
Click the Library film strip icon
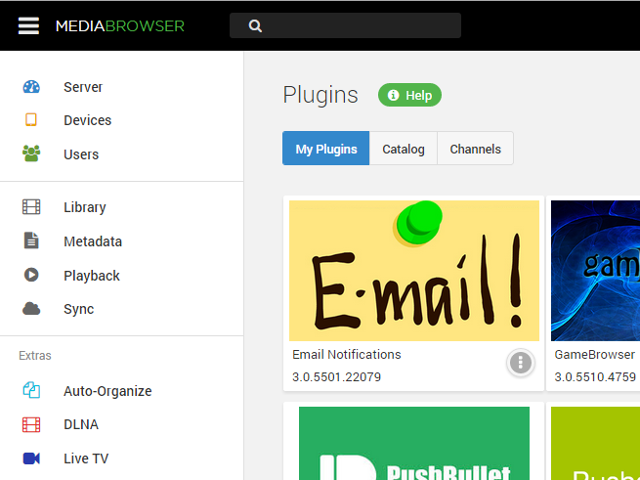[x=31, y=207]
